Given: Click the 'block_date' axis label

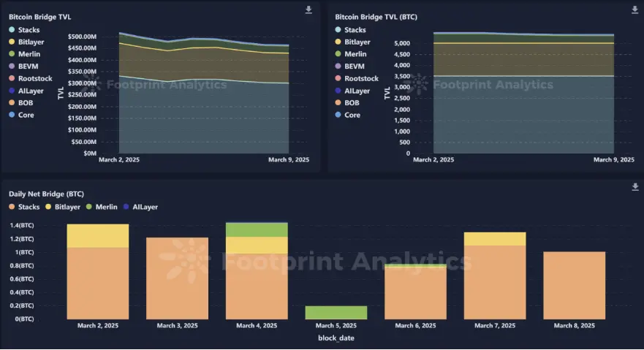Looking at the screenshot, I should 336,338.
